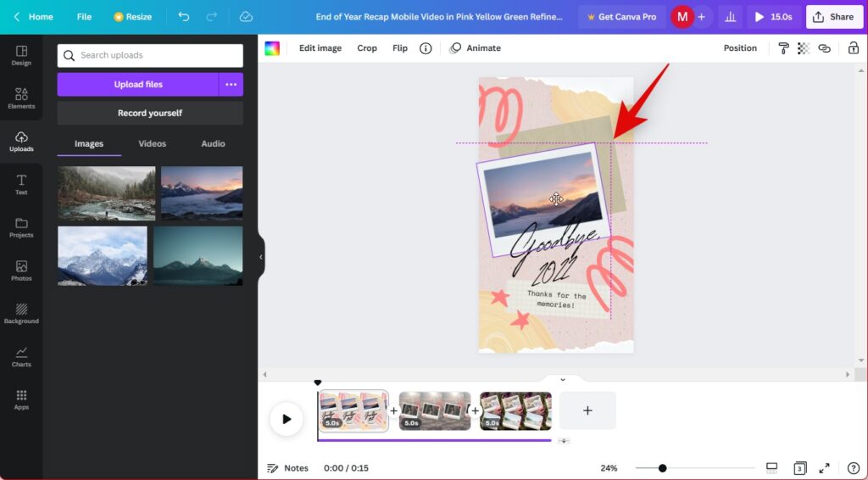Switch to the Videos tab
This screenshot has height=480, width=868.
[153, 143]
